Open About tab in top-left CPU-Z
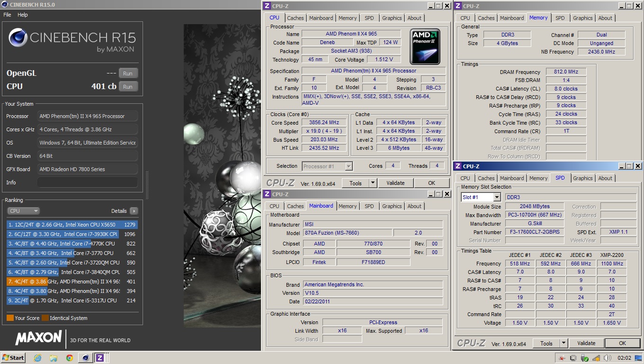Screen dimensions: 644x364 414,18
